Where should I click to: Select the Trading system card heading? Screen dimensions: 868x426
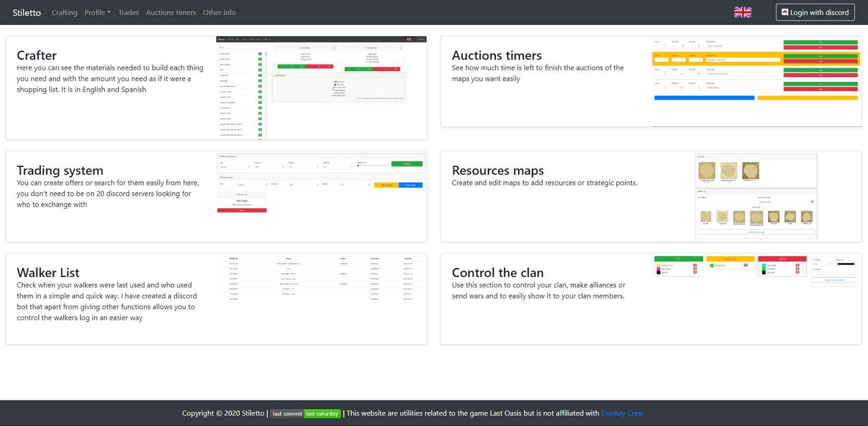[60, 170]
